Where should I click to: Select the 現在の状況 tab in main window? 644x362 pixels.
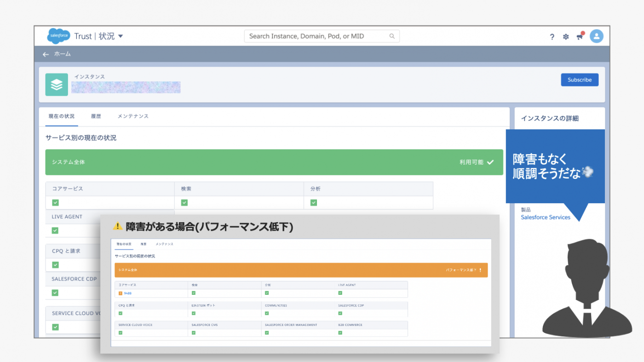click(62, 116)
